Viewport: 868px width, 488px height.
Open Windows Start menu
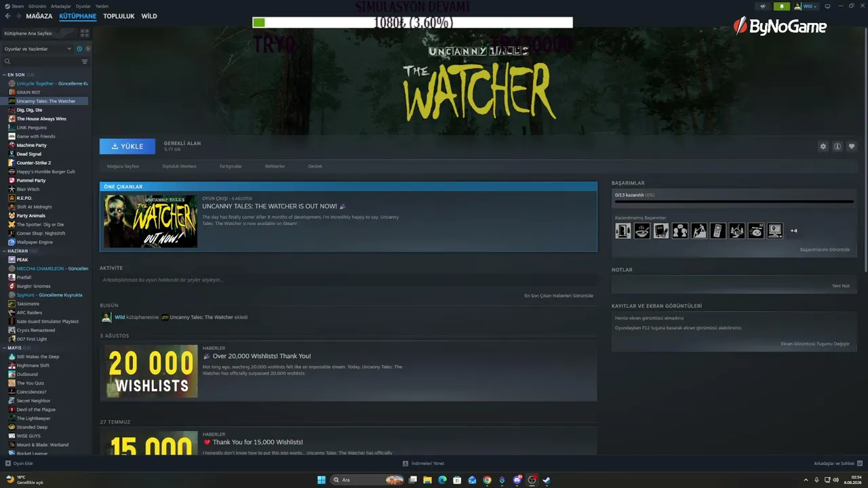coord(321,480)
